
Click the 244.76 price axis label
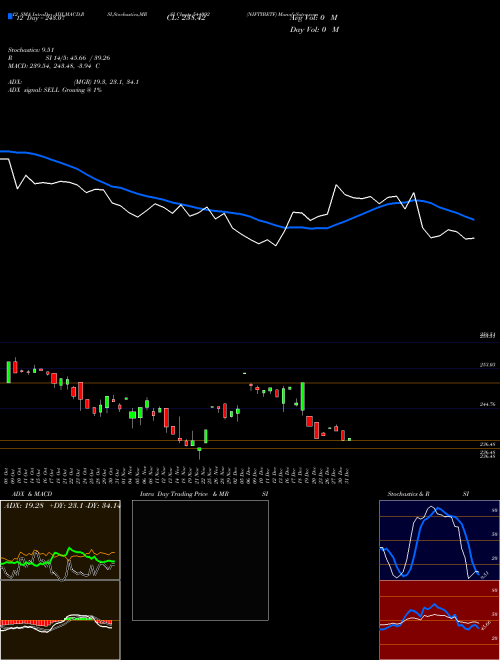(x=487, y=404)
